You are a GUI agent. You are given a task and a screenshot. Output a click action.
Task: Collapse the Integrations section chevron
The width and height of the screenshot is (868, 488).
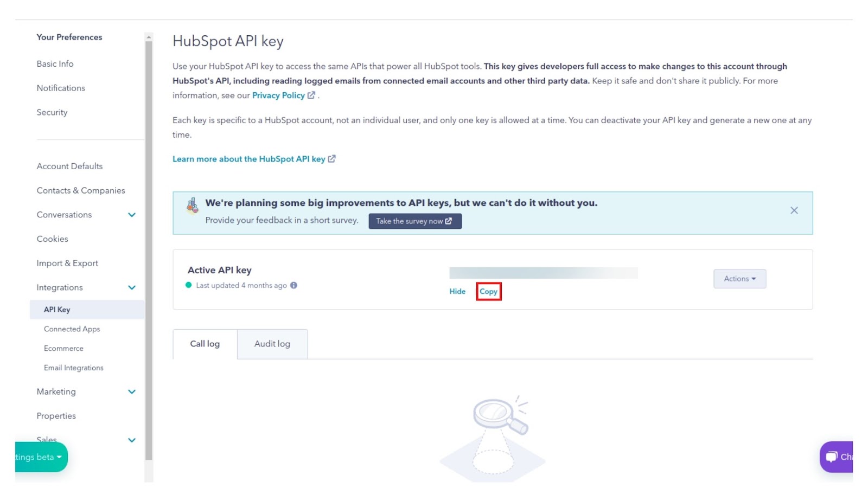(132, 287)
